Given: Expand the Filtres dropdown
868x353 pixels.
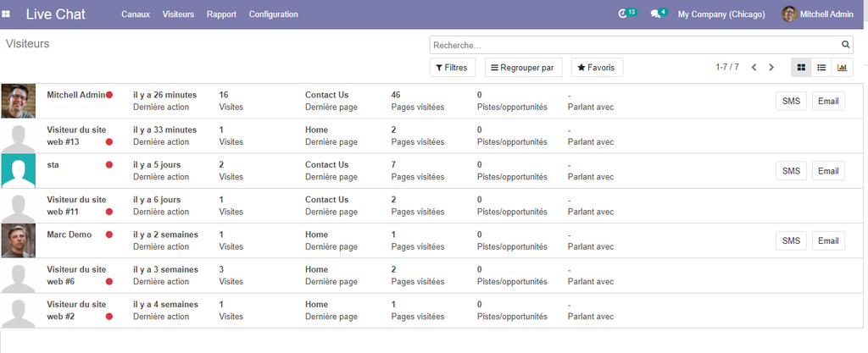Looking at the screenshot, I should pyautogui.click(x=453, y=68).
